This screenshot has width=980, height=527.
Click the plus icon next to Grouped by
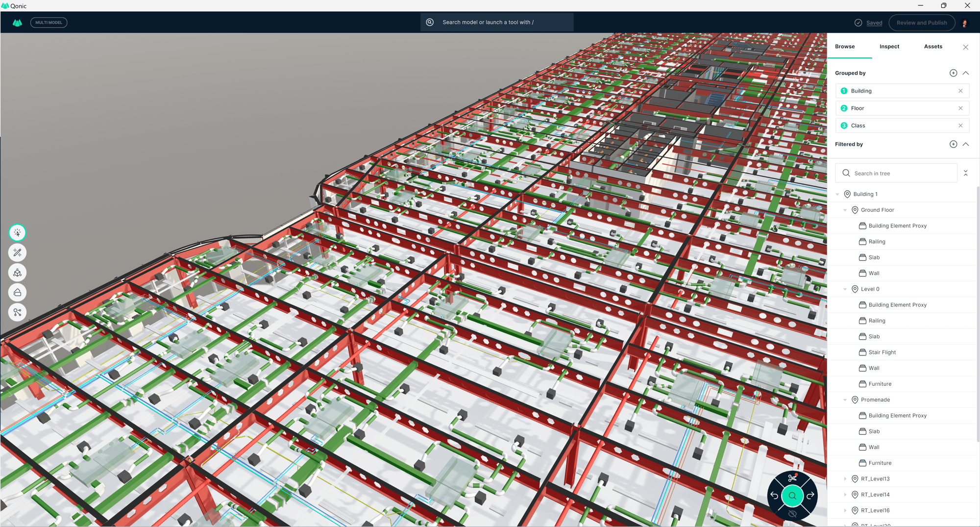[x=953, y=73]
